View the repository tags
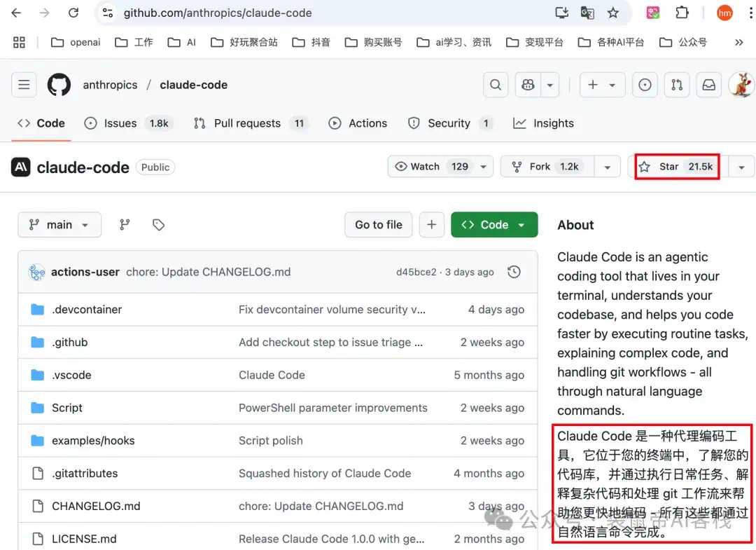 (x=159, y=224)
